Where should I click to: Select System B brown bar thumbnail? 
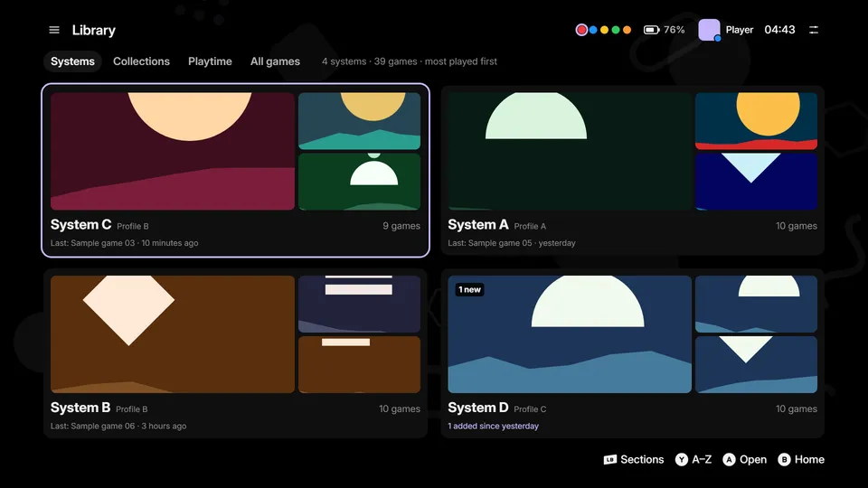point(359,364)
